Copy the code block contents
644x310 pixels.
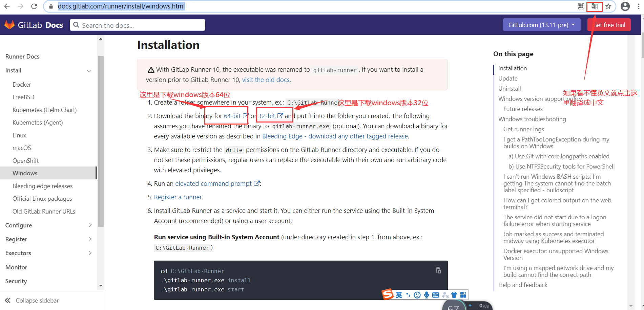pos(438,270)
